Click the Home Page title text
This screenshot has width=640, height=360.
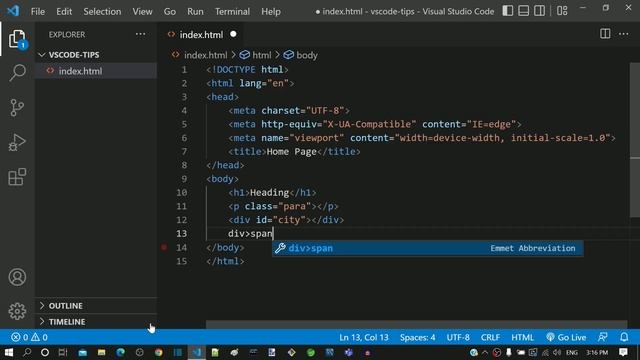click(x=291, y=151)
